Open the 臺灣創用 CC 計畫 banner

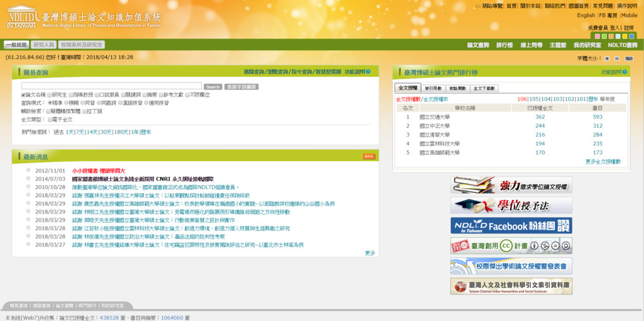511,245
